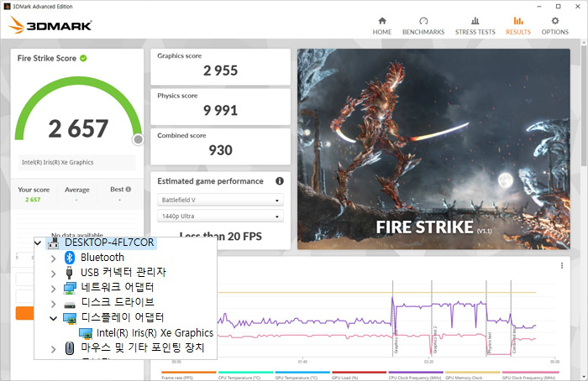Go to the HOME tab
Viewport: 588px width, 381px height.
tap(381, 26)
